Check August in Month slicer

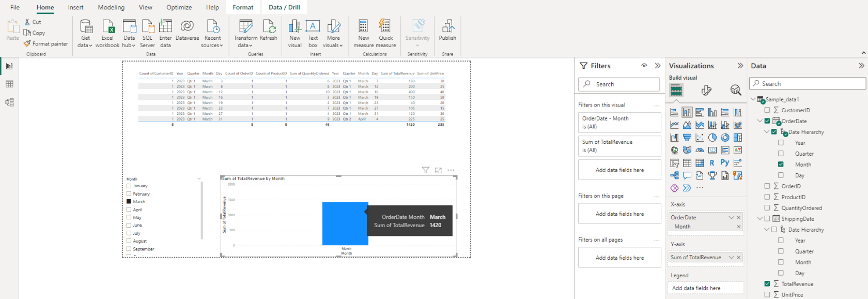pos(129,241)
